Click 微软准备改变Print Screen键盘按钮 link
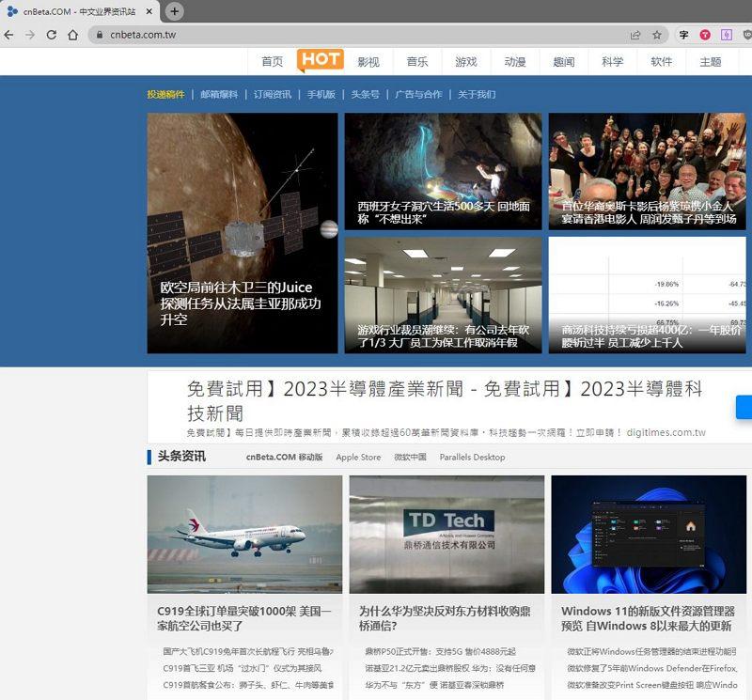The width and height of the screenshot is (752, 700). [x=652, y=685]
